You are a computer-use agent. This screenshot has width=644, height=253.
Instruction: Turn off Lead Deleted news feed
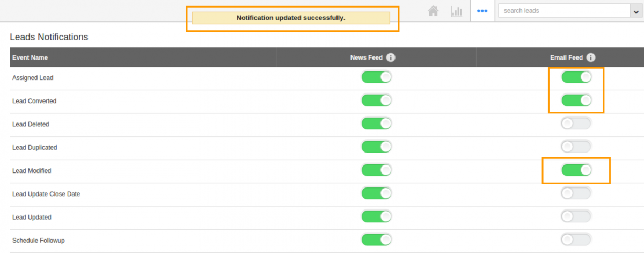pos(376,124)
